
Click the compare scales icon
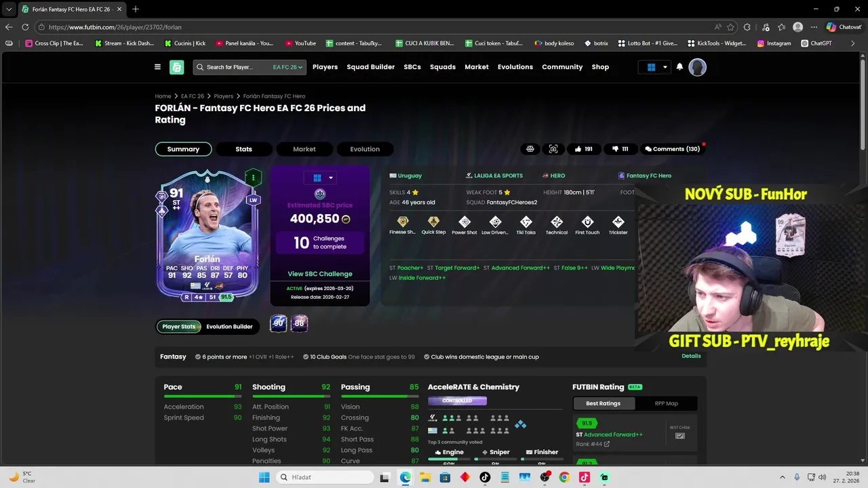[530, 149]
